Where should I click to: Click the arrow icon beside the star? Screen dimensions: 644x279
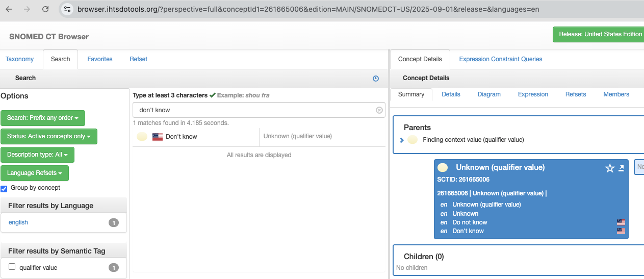[621, 168]
